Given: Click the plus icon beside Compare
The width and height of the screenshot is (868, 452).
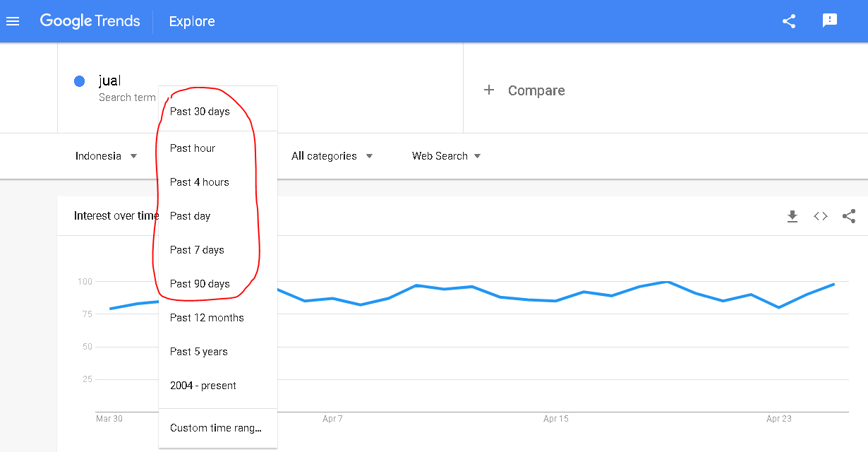Looking at the screenshot, I should point(488,90).
